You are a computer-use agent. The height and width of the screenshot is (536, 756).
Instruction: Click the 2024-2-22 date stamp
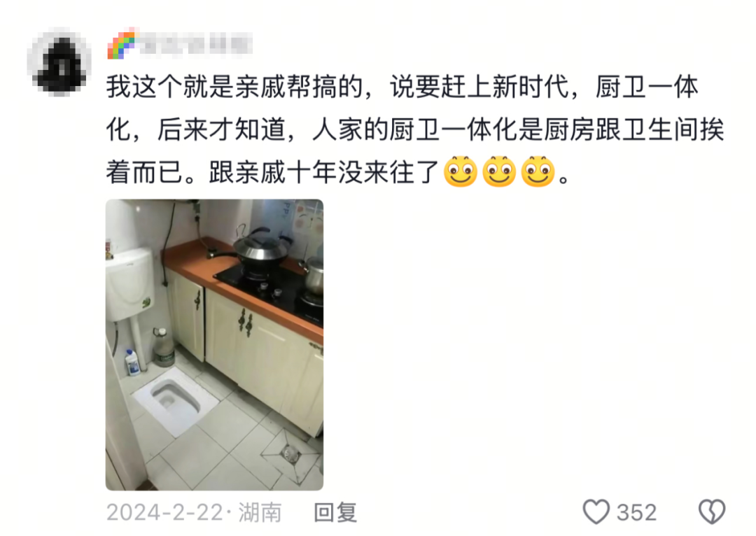[164, 512]
